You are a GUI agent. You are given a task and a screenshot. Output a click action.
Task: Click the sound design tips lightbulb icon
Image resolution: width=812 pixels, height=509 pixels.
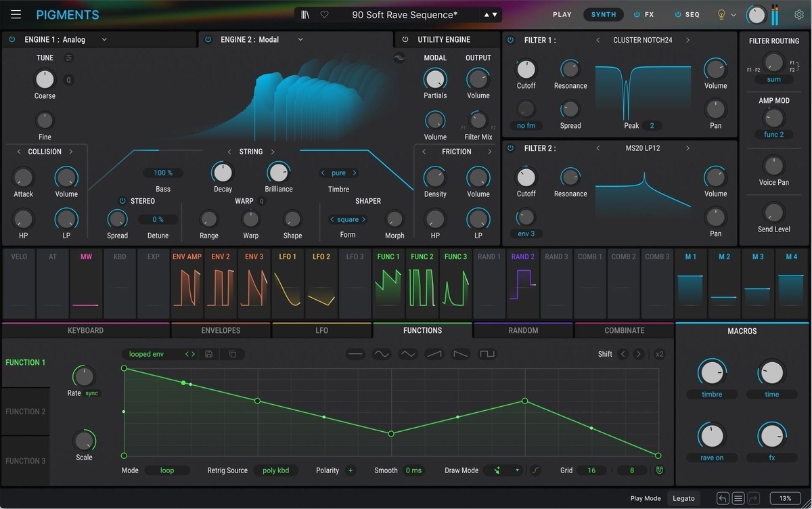[x=721, y=14]
